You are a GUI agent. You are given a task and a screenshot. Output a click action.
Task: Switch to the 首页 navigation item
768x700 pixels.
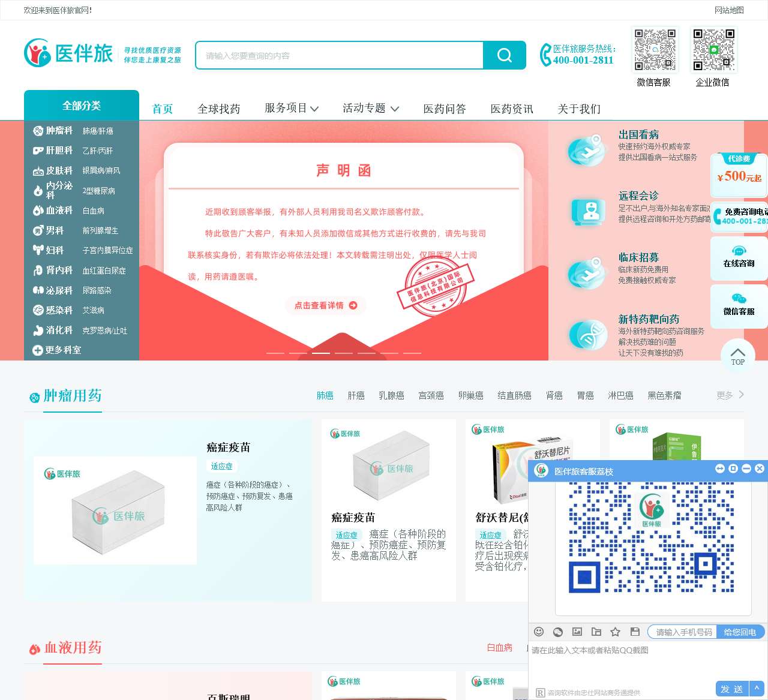[161, 109]
